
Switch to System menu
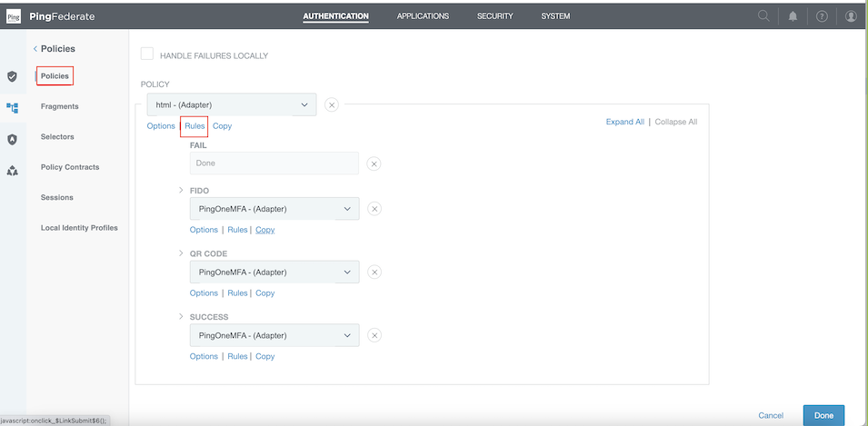pos(555,16)
